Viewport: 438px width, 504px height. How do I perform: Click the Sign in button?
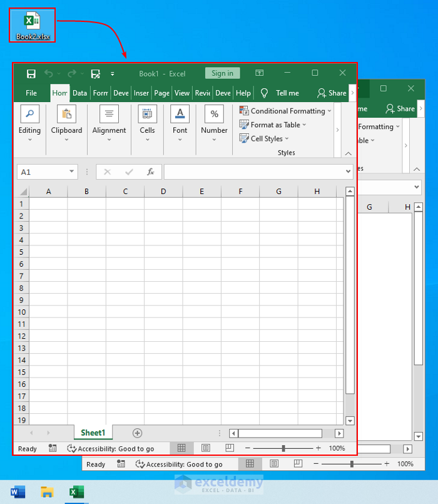tap(222, 73)
